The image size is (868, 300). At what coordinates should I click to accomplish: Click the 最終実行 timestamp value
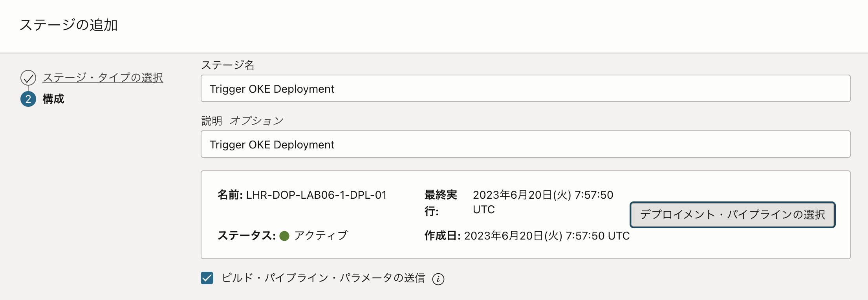pos(543,195)
